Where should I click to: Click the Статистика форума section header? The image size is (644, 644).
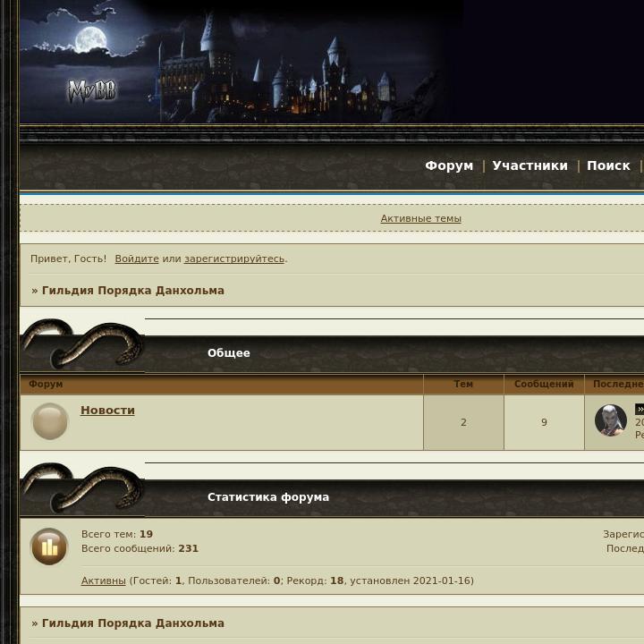[x=268, y=497]
